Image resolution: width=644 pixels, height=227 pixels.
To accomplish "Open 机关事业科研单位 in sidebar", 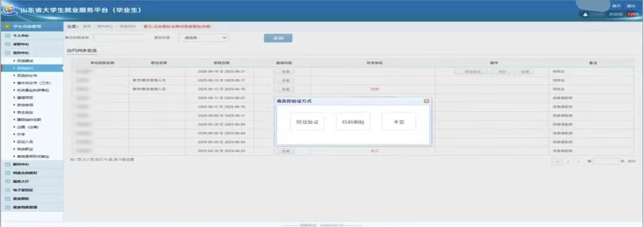I will click(33, 90).
